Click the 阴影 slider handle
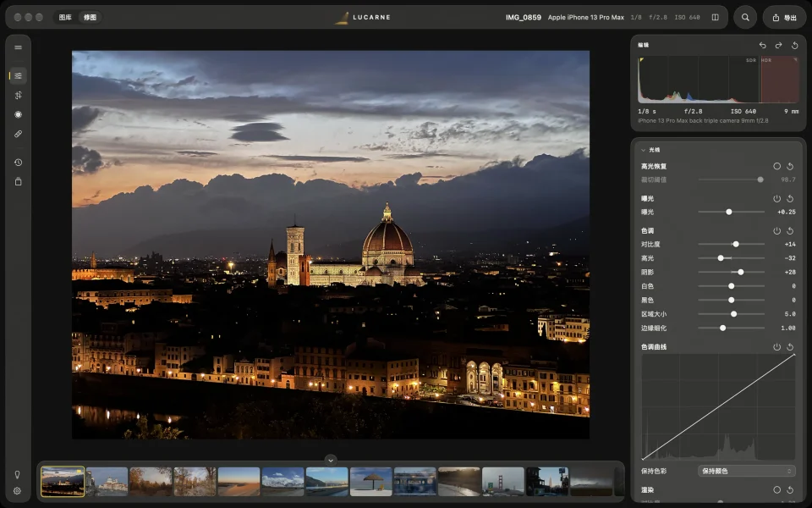This screenshot has width=812, height=508. tap(741, 272)
